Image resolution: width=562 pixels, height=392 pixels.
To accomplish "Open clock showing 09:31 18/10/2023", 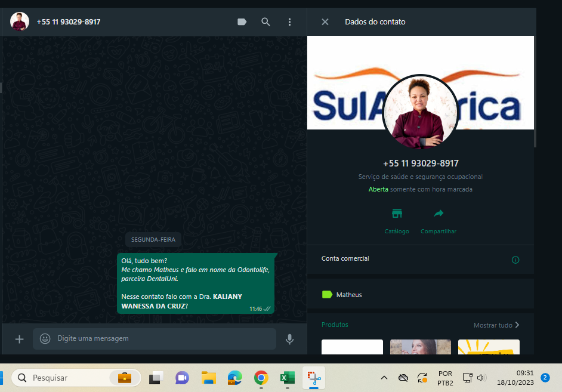I will (515, 378).
